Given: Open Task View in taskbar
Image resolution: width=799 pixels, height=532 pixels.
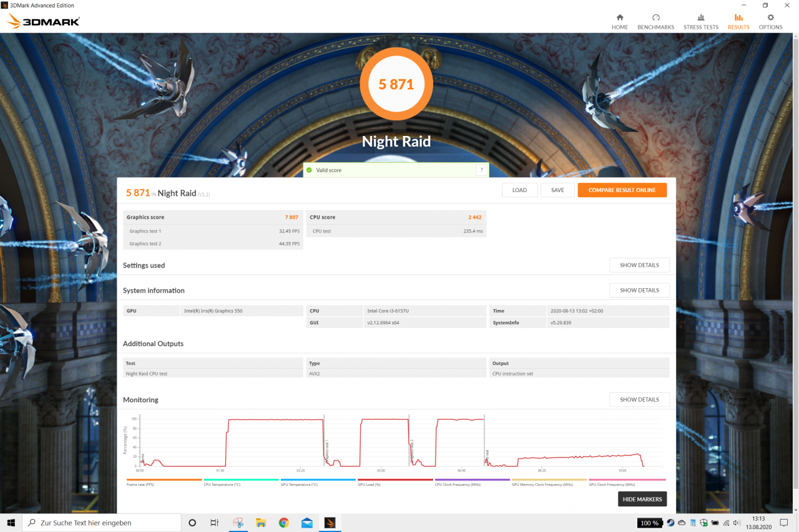Looking at the screenshot, I should (214, 523).
